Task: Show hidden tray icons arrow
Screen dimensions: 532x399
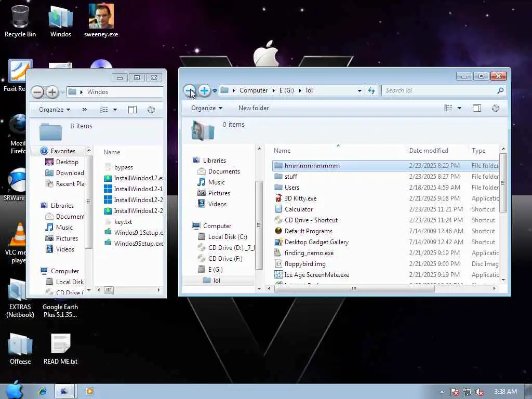Action: [442, 392]
